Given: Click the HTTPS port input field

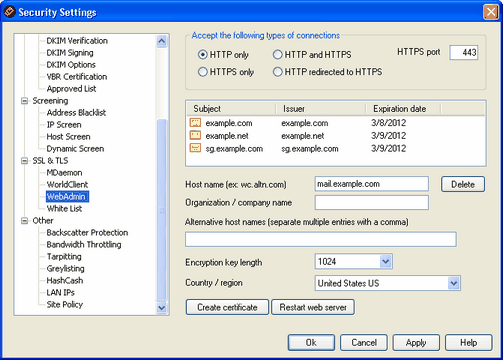Looking at the screenshot, I should pyautogui.click(x=464, y=52).
